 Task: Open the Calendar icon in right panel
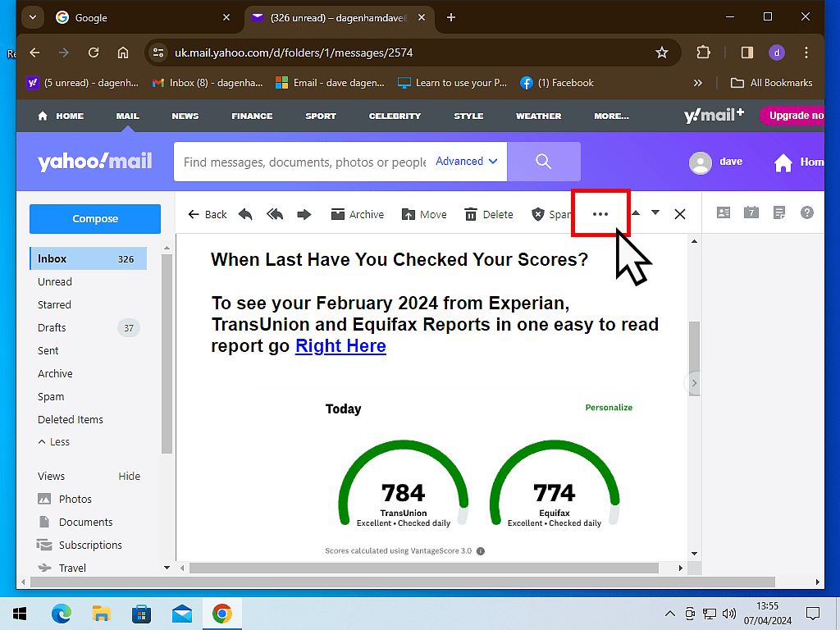click(751, 212)
